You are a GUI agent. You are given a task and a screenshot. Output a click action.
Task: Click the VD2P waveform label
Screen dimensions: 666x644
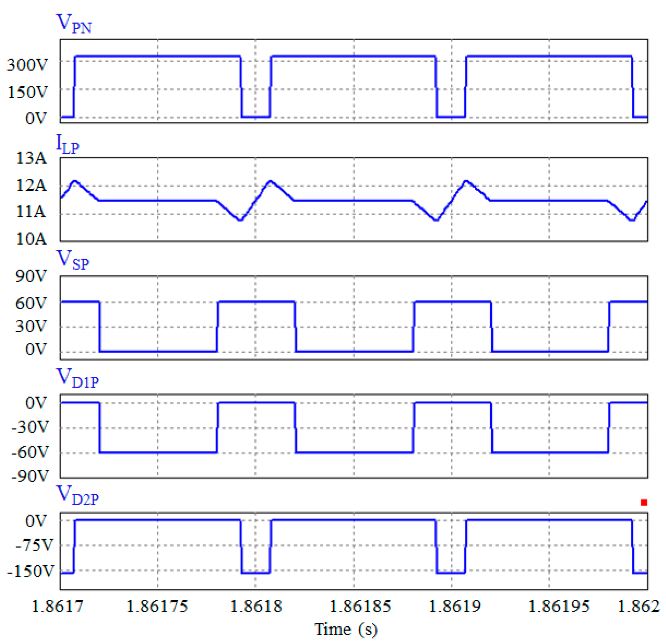[x=77, y=495]
